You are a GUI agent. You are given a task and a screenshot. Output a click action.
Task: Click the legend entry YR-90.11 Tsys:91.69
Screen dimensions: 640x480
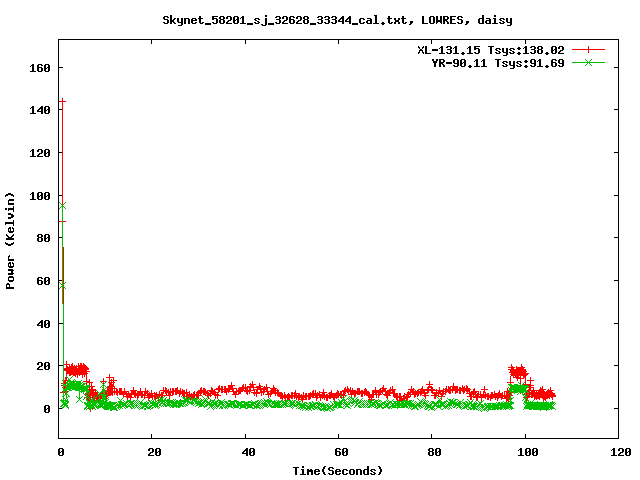click(498, 63)
